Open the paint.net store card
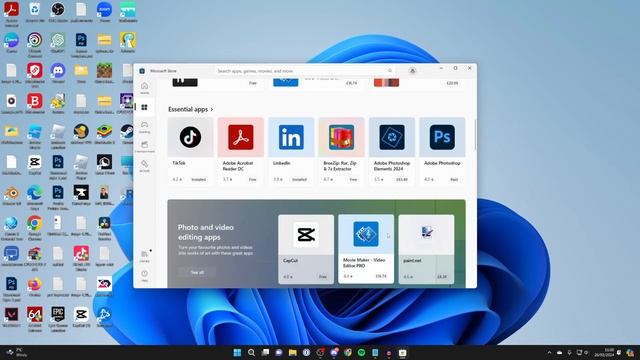Screen dimensions: 640x360 coord(426,249)
